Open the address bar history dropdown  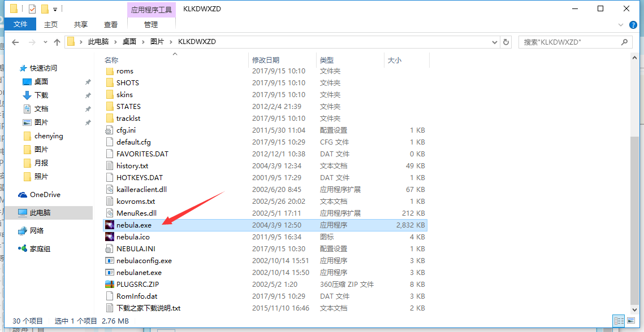[x=495, y=41]
